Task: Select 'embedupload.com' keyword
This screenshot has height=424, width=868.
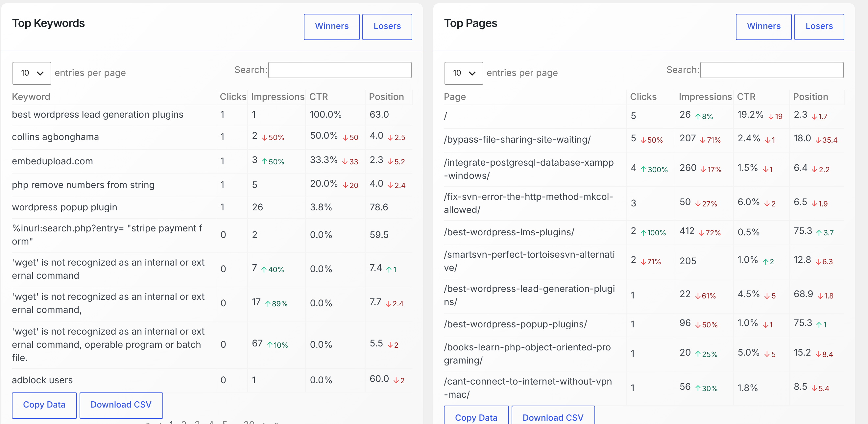Action: point(52,161)
